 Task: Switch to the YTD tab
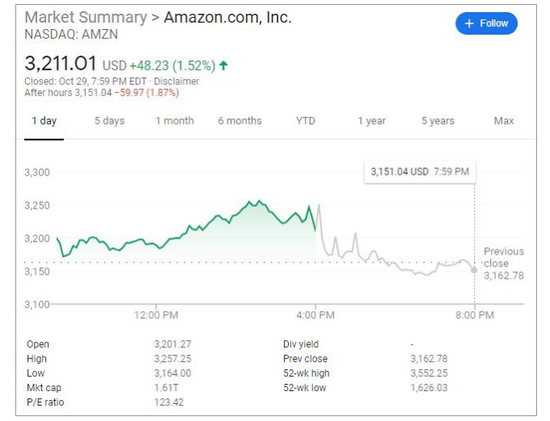point(306,121)
